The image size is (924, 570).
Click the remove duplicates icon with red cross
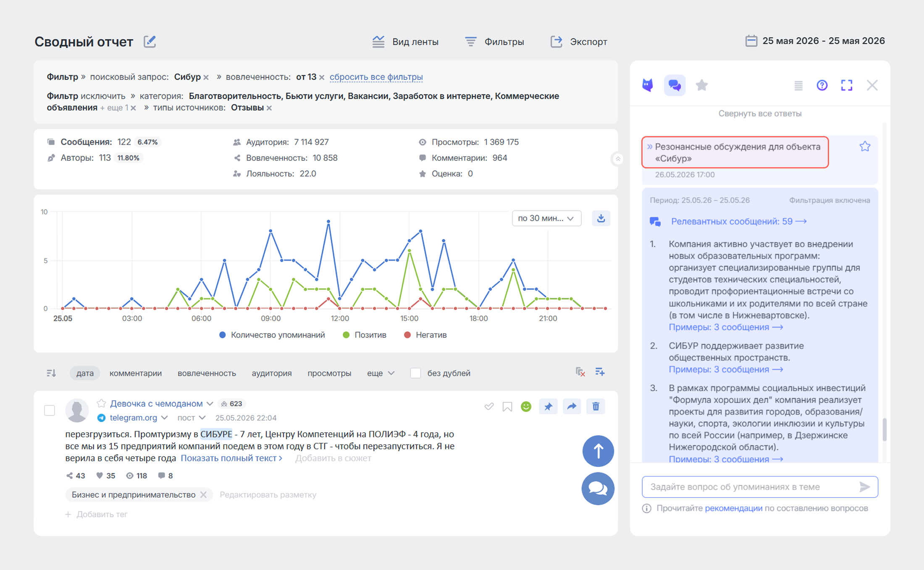(580, 372)
